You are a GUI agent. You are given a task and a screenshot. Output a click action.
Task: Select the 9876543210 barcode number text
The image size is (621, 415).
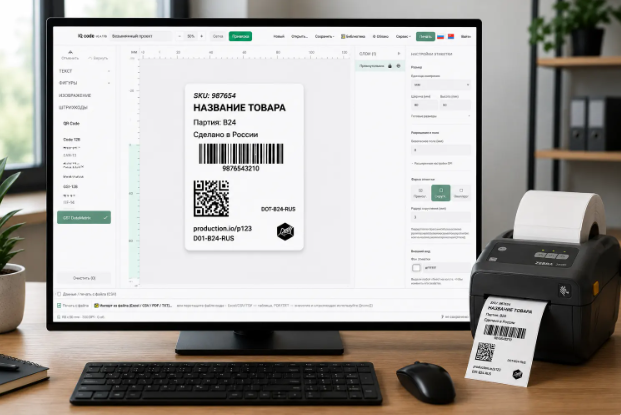(241, 168)
